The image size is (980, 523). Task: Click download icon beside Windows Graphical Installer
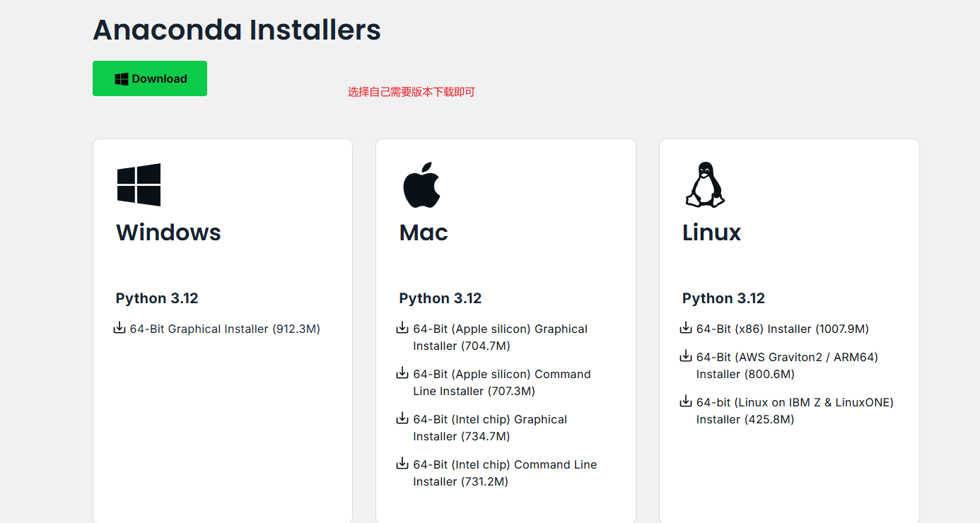coord(119,328)
